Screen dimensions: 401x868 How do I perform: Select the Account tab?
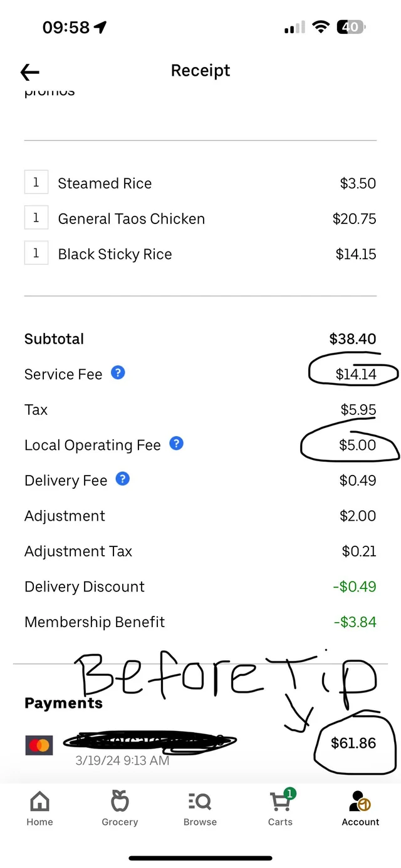(360, 809)
